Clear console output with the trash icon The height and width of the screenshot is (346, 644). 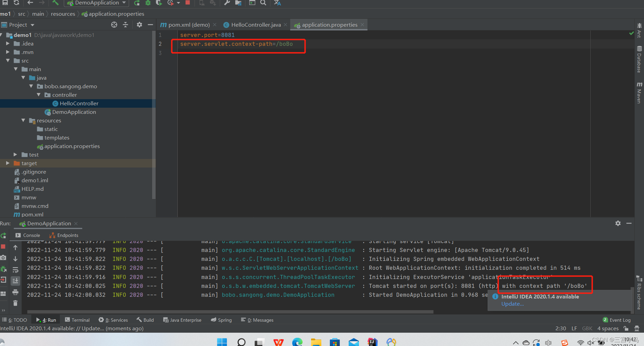[x=15, y=303]
